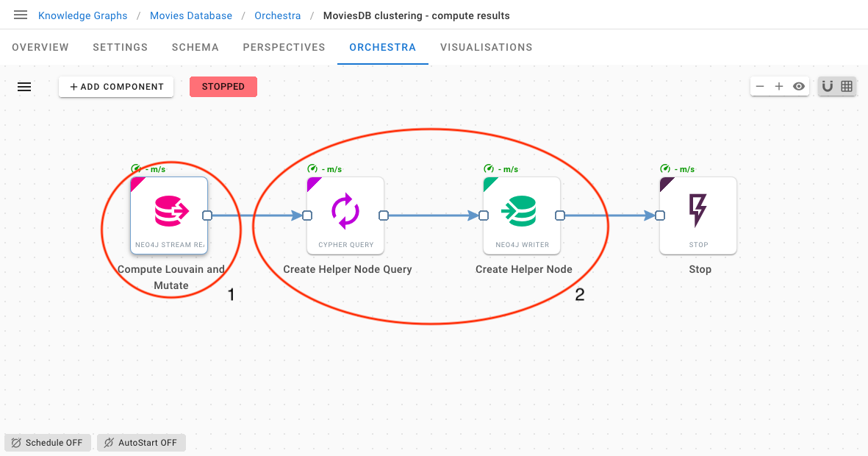Click input port of Stop node
Image resolution: width=868 pixels, height=456 pixels.
point(660,215)
